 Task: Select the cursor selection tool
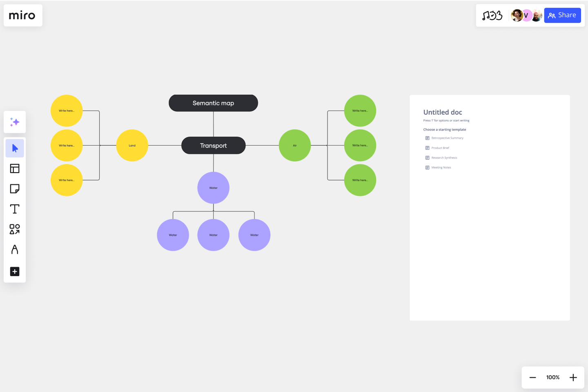15,148
